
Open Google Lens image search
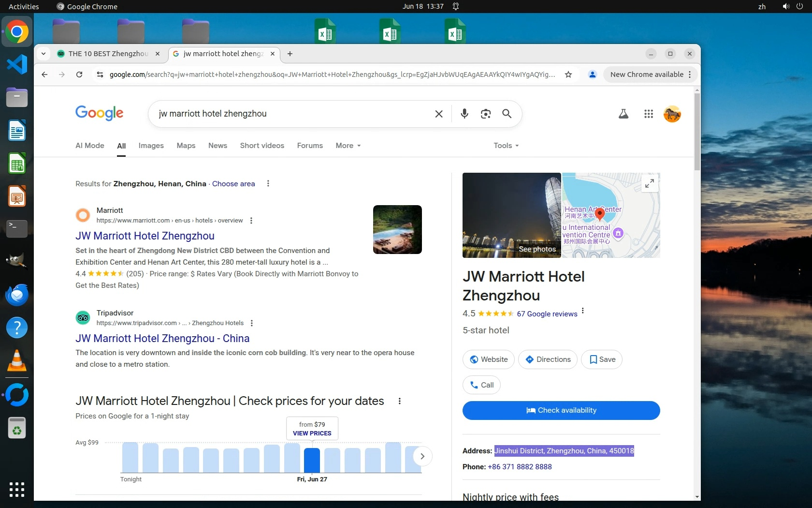(x=485, y=114)
